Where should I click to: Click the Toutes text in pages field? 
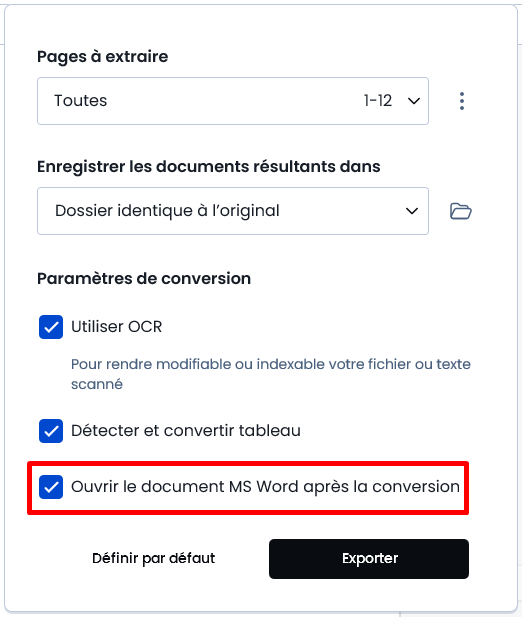81,101
